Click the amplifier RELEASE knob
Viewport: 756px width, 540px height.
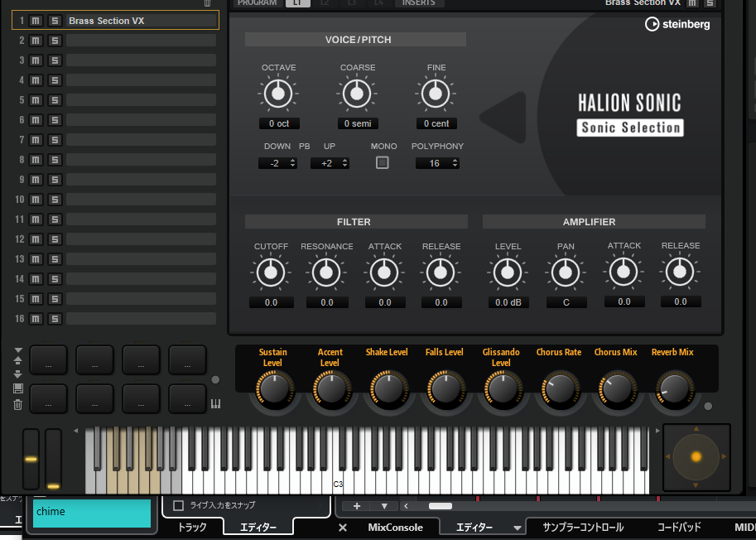680,272
